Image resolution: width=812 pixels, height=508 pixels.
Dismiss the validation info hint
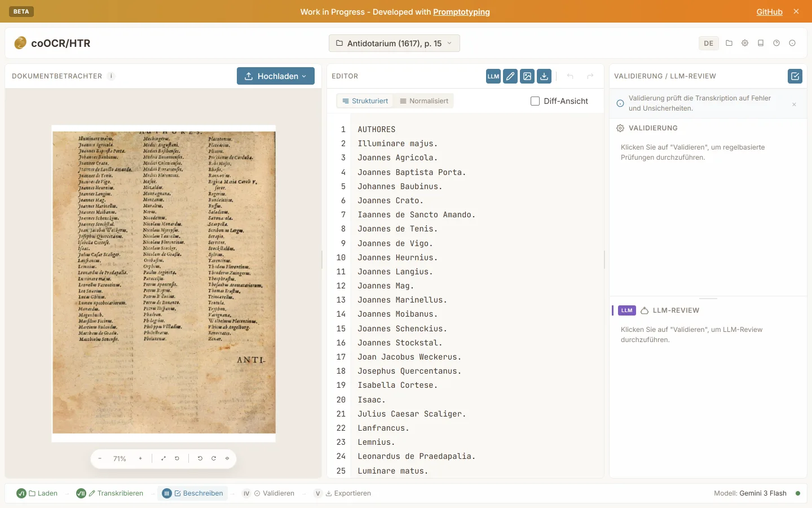(x=794, y=104)
